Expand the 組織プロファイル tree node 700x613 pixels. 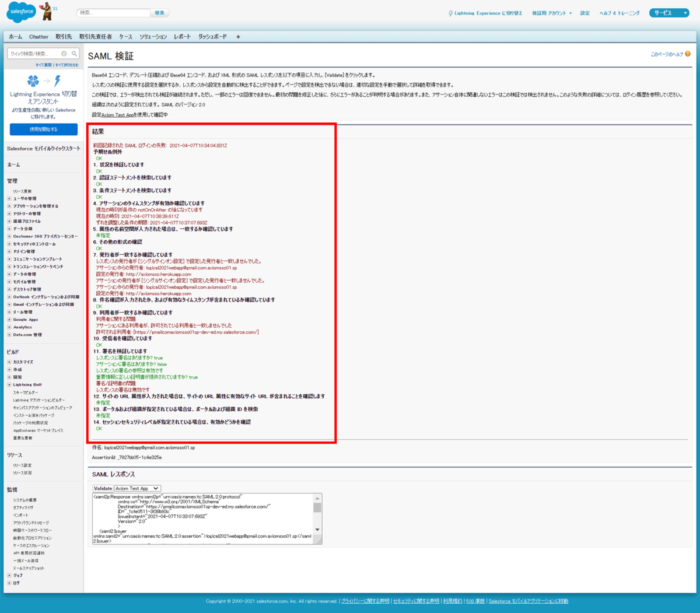(9, 222)
